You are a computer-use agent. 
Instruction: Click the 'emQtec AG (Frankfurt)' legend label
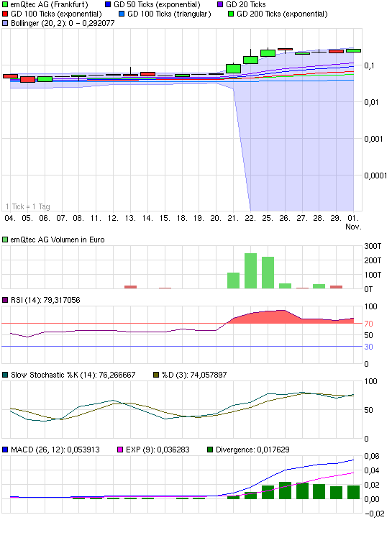(x=49, y=5)
